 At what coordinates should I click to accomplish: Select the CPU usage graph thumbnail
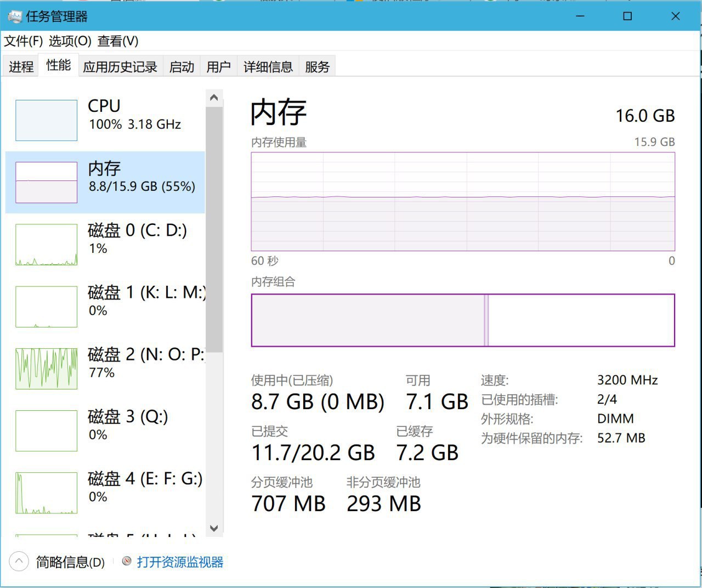46,120
